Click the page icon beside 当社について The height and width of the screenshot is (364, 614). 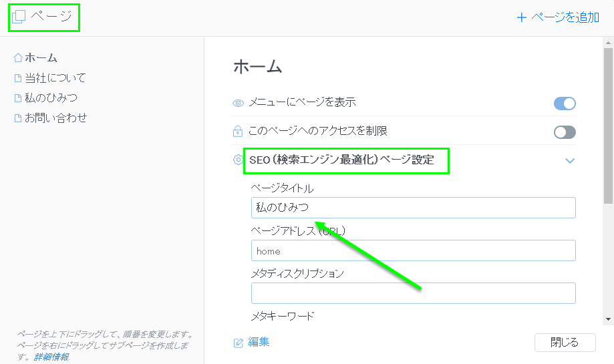[x=17, y=78]
